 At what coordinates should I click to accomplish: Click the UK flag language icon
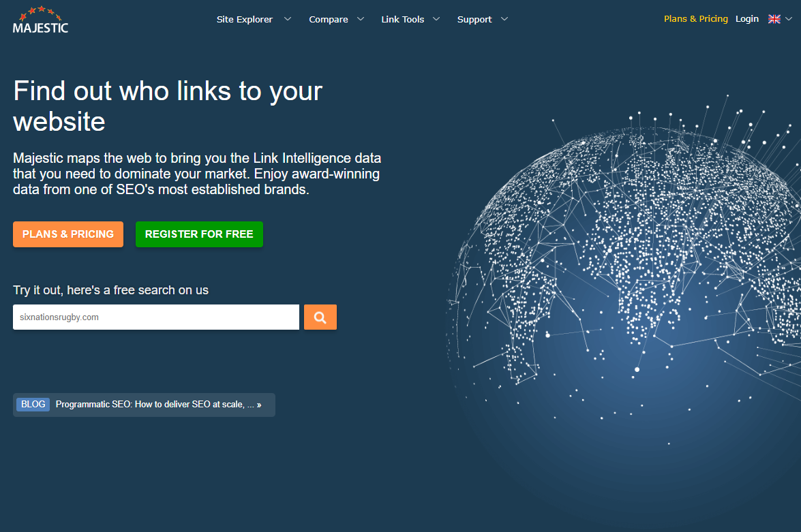click(x=774, y=19)
